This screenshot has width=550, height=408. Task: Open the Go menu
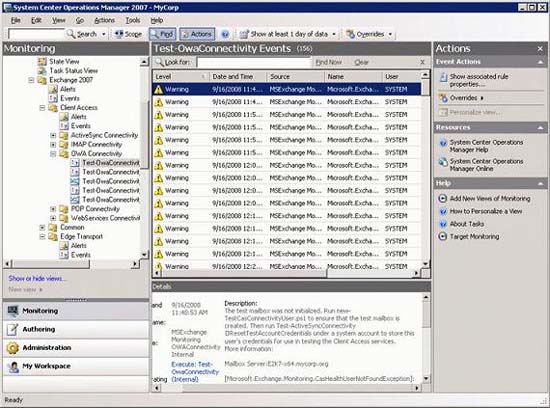pos(80,20)
